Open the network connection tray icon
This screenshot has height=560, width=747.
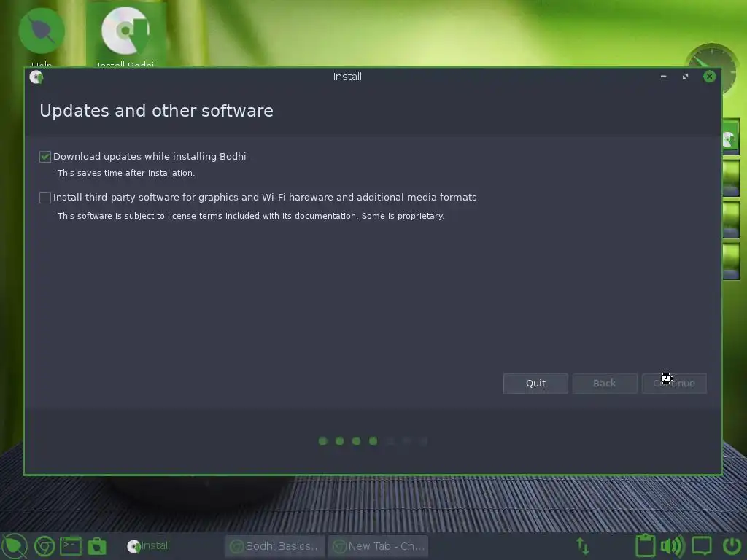(583, 546)
